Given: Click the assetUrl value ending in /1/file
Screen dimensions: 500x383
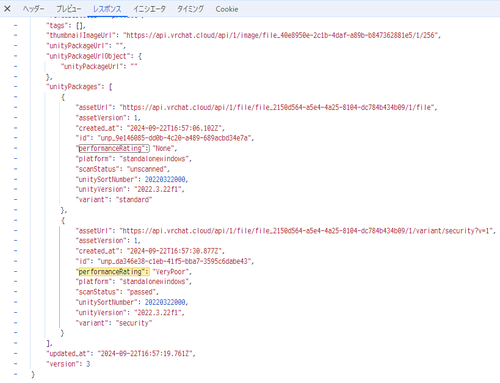Looking at the screenshot, I should click(278, 107).
